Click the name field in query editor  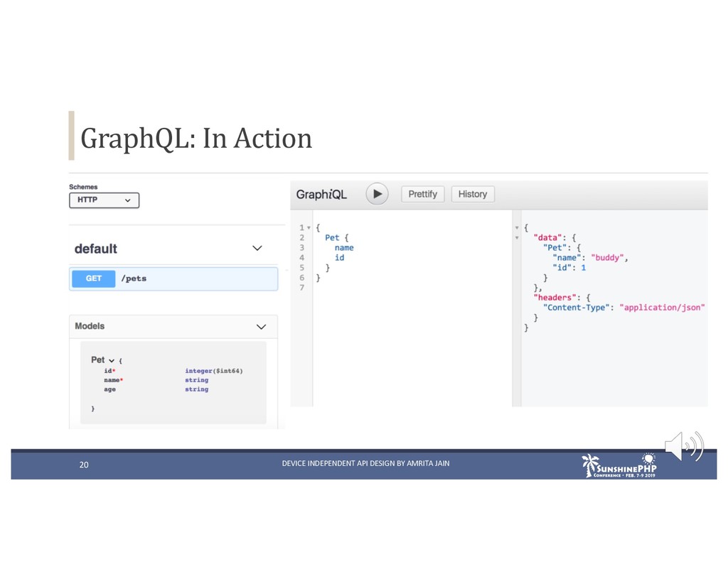click(x=344, y=248)
